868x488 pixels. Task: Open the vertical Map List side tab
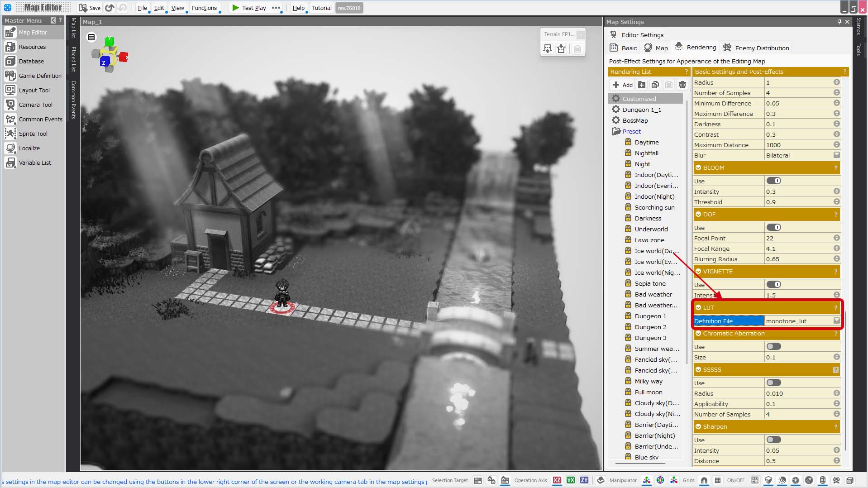coord(74,28)
